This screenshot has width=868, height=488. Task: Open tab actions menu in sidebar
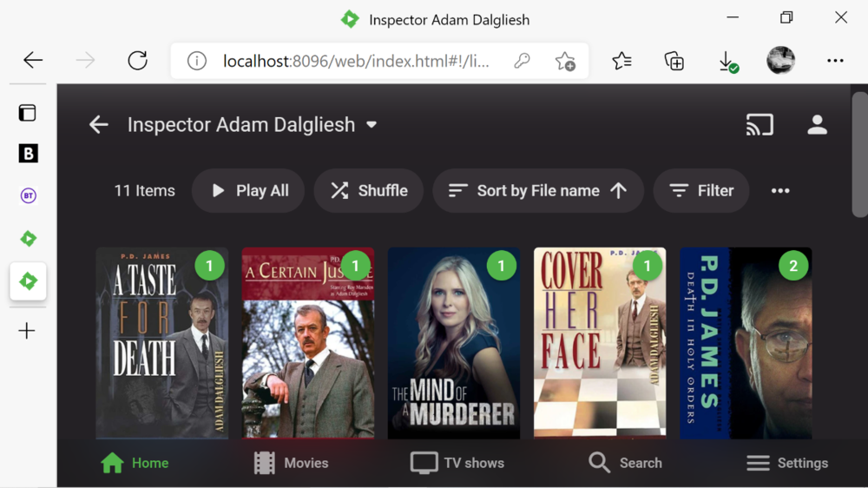(x=27, y=113)
